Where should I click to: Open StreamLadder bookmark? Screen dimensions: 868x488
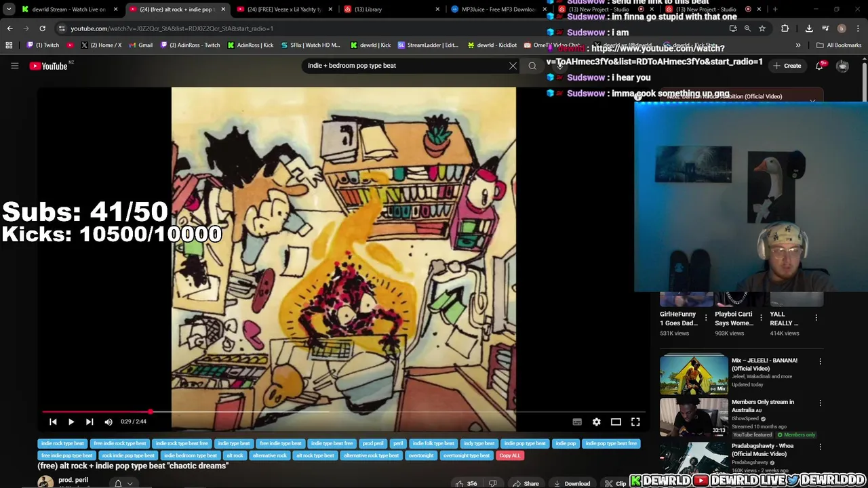pos(428,45)
